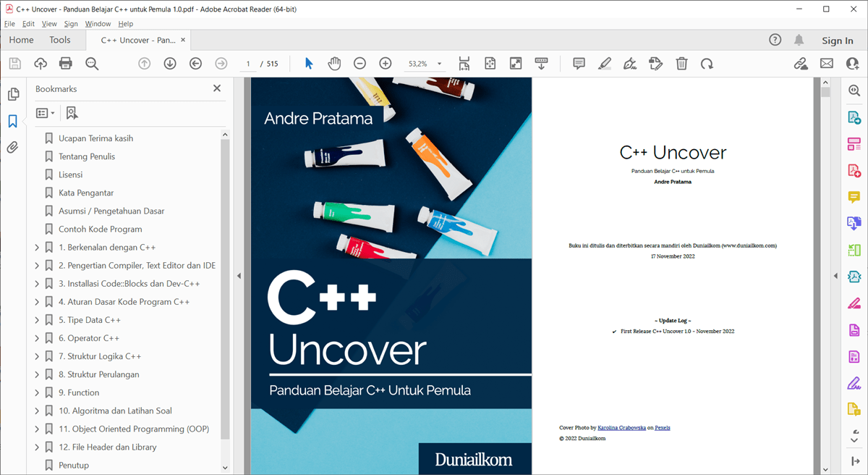Print the document with the printer icon

[x=66, y=64]
